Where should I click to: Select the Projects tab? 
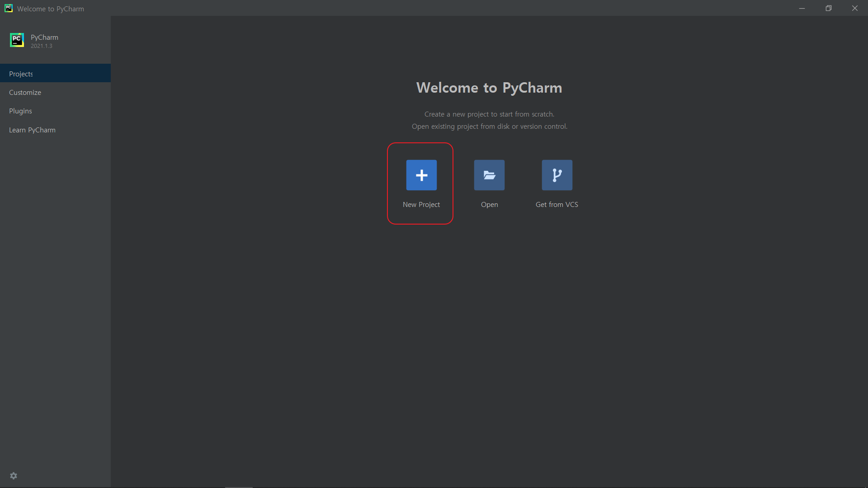click(x=21, y=74)
